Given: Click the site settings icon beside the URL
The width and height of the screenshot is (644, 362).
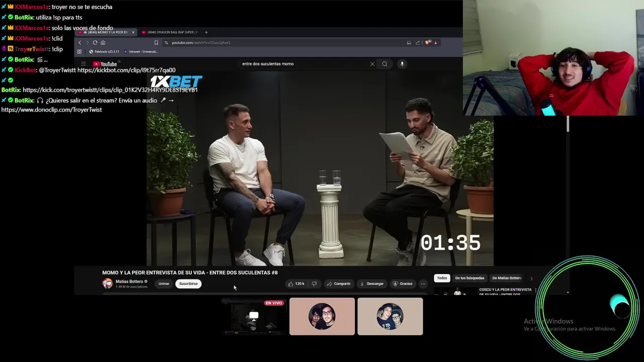Looking at the screenshot, I should click(x=166, y=43).
